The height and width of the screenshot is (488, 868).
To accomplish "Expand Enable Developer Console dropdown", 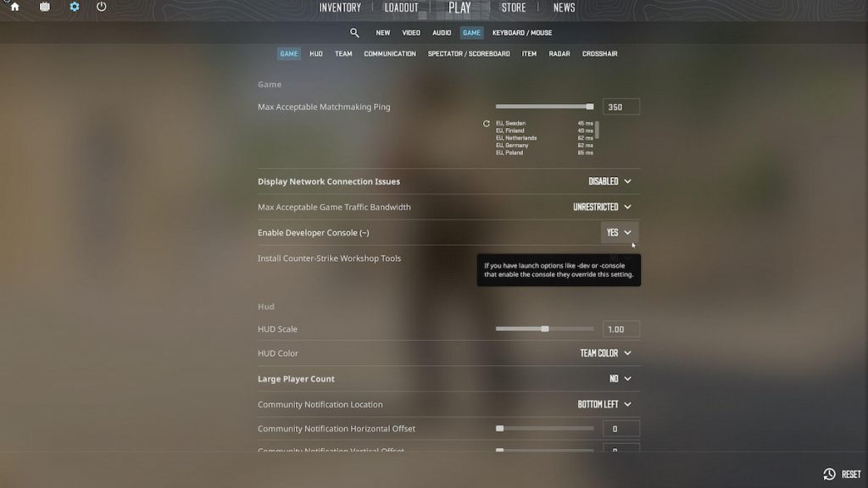I will coord(619,232).
